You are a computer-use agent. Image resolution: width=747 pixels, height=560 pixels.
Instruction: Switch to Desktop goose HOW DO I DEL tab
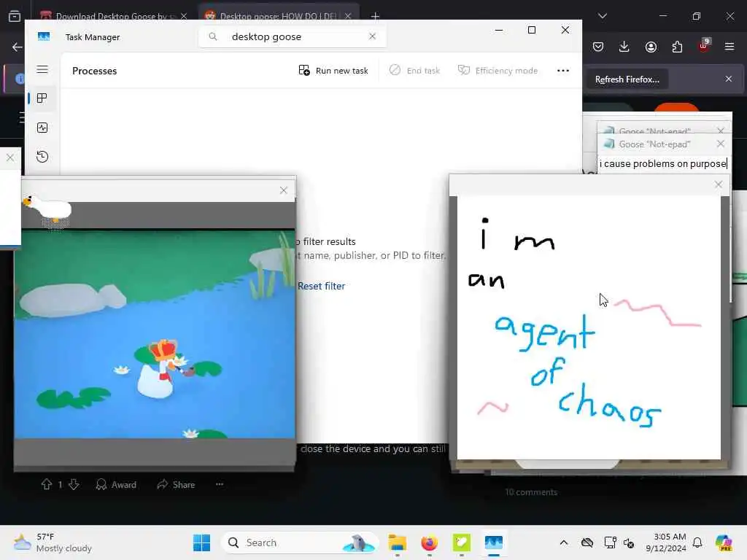click(279, 15)
